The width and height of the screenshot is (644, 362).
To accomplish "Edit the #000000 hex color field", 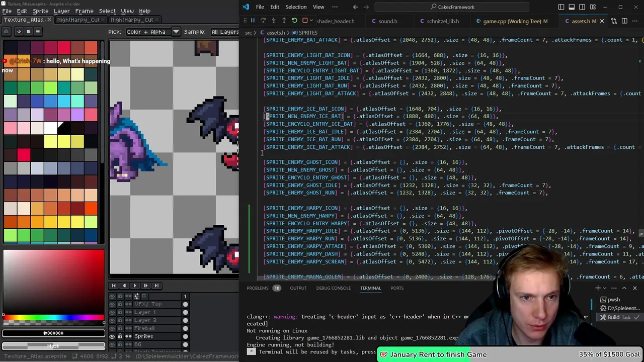I will pyautogui.click(x=53, y=333).
